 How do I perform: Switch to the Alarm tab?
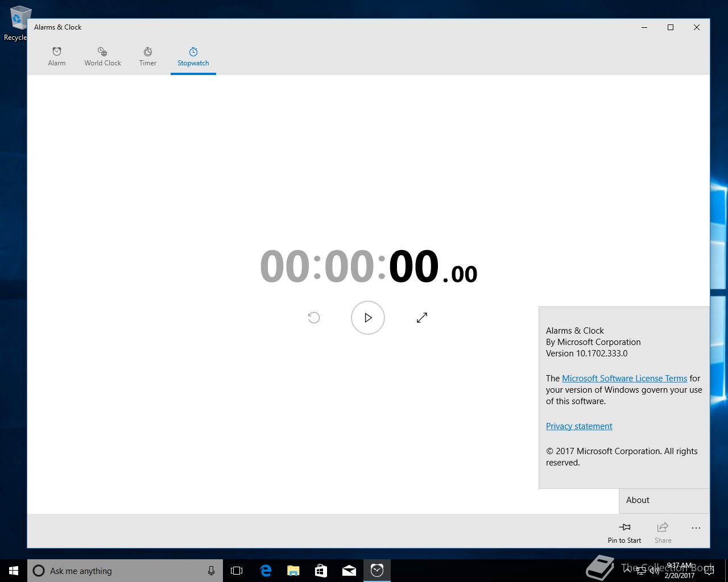57,57
